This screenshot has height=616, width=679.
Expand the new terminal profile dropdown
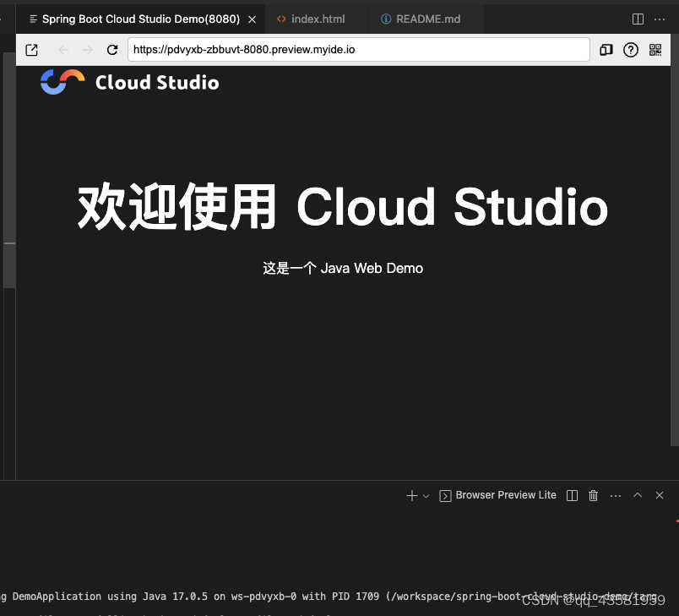point(426,496)
